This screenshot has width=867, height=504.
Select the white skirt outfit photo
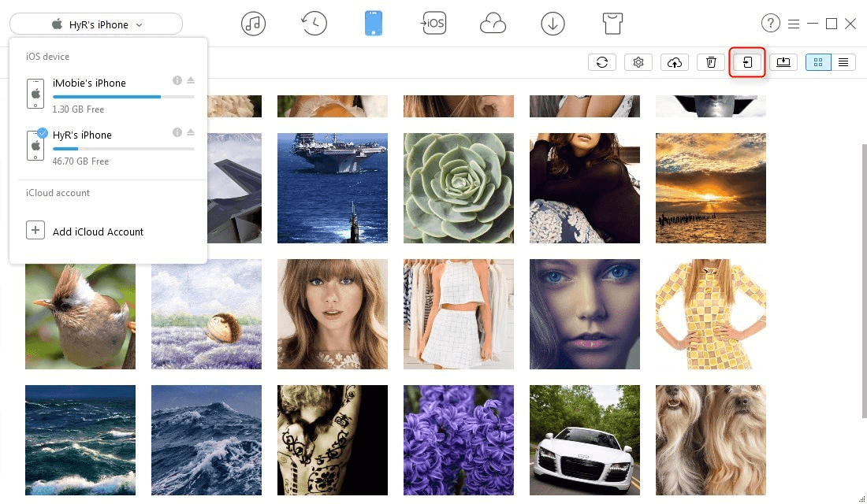click(x=459, y=314)
